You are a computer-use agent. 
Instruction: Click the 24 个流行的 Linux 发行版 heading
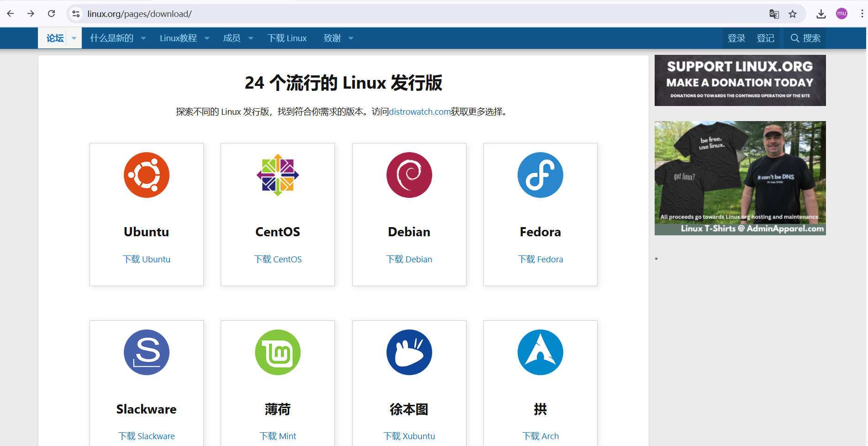click(344, 83)
